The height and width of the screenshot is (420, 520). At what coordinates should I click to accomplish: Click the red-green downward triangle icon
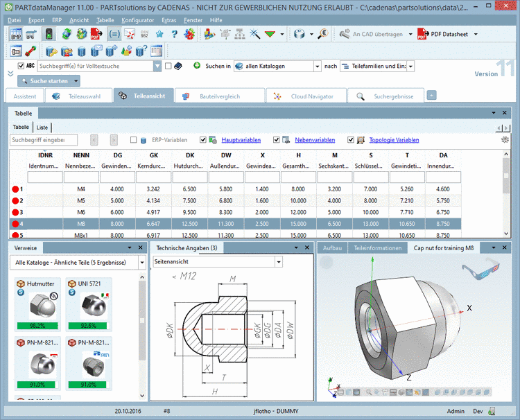pos(270,34)
